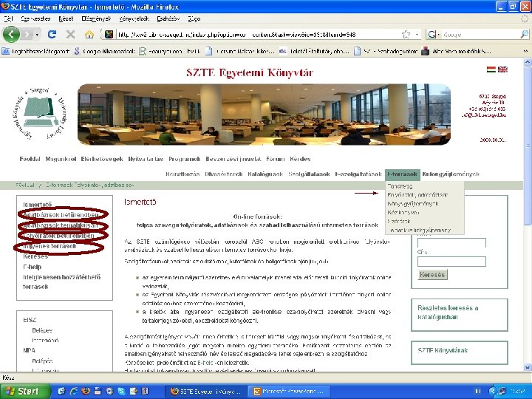Screen dimensions: 532x399
Task: Open the Nyitva tartás navigation link
Action: click(x=146, y=159)
